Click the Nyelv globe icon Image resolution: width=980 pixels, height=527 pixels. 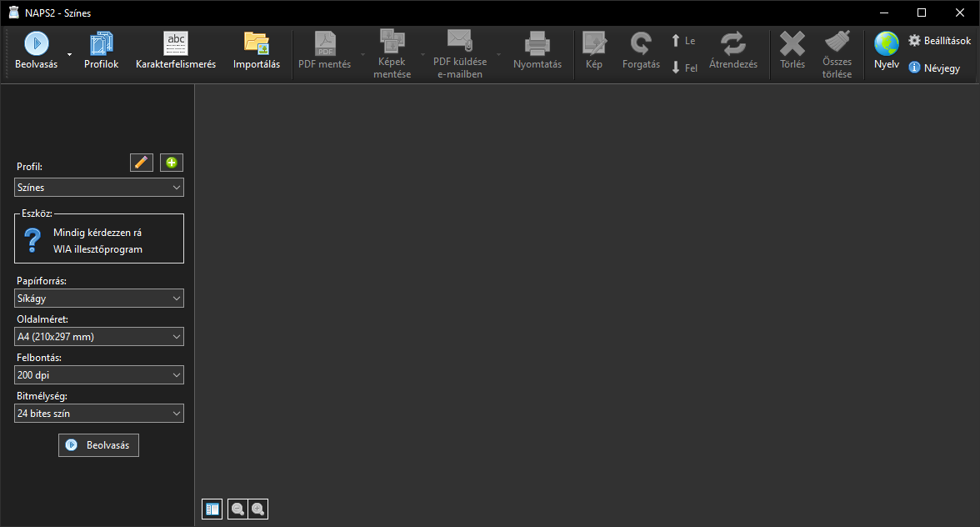coord(887,43)
